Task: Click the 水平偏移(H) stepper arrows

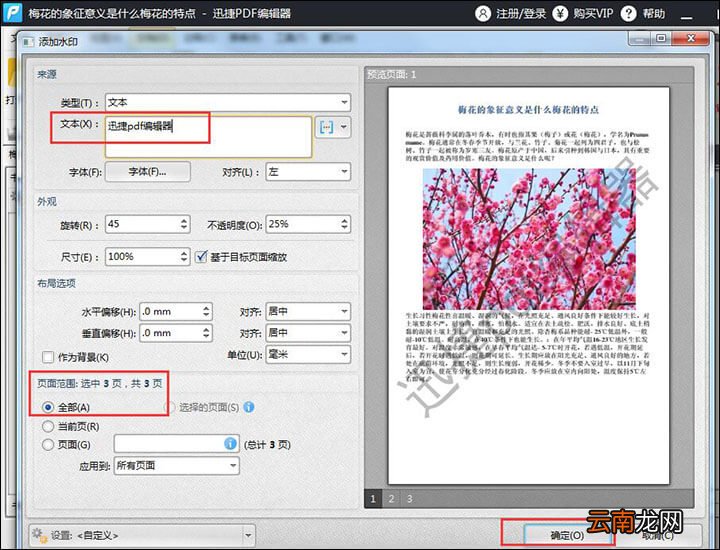Action: (206, 311)
